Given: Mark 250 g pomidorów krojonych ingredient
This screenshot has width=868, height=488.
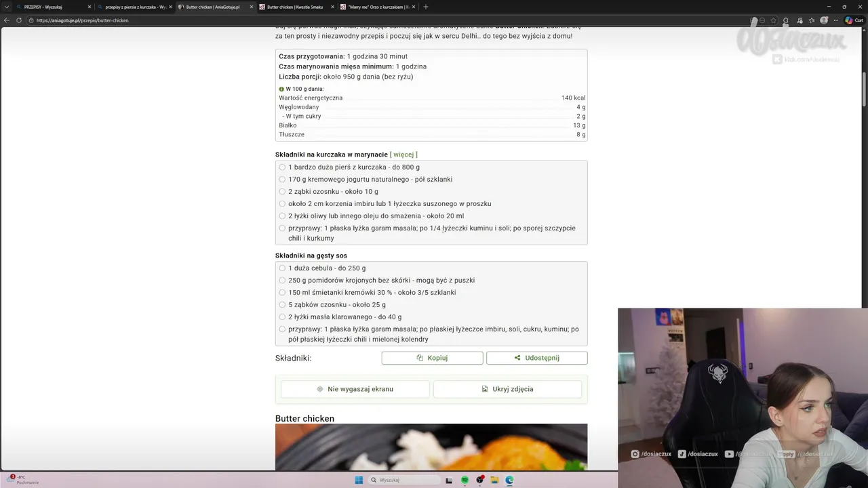Looking at the screenshot, I should point(282,281).
